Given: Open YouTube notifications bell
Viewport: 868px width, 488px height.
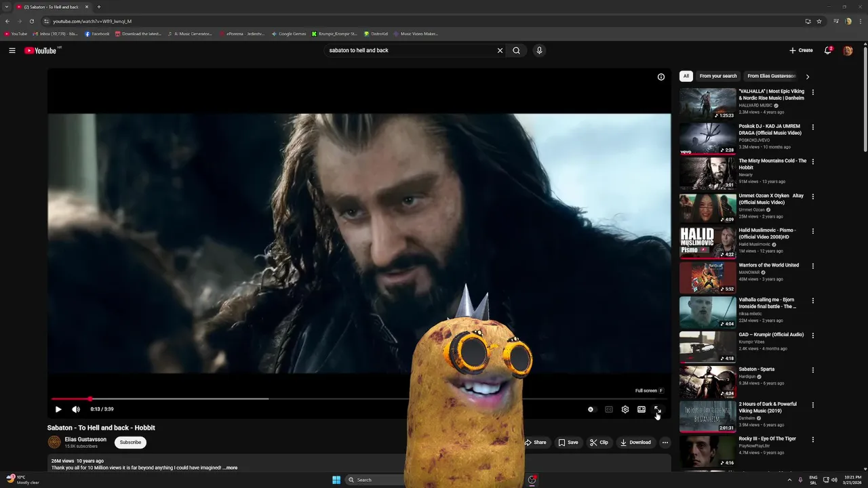Looking at the screenshot, I should 827,50.
